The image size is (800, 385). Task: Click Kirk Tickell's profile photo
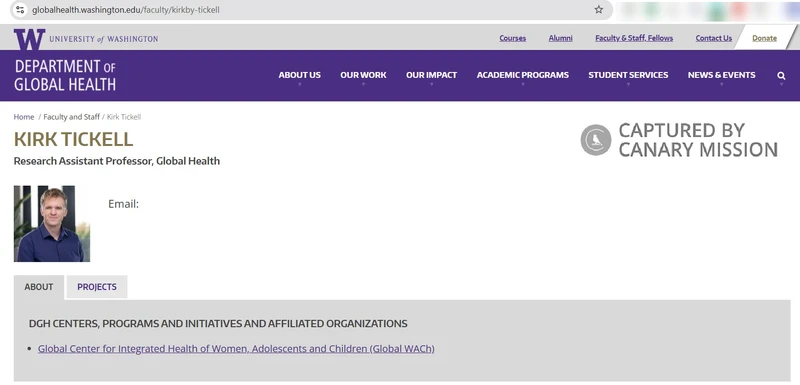tap(52, 223)
